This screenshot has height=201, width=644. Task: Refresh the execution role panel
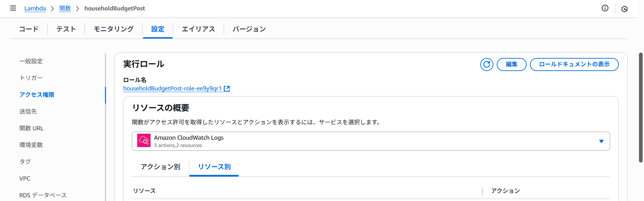click(486, 64)
